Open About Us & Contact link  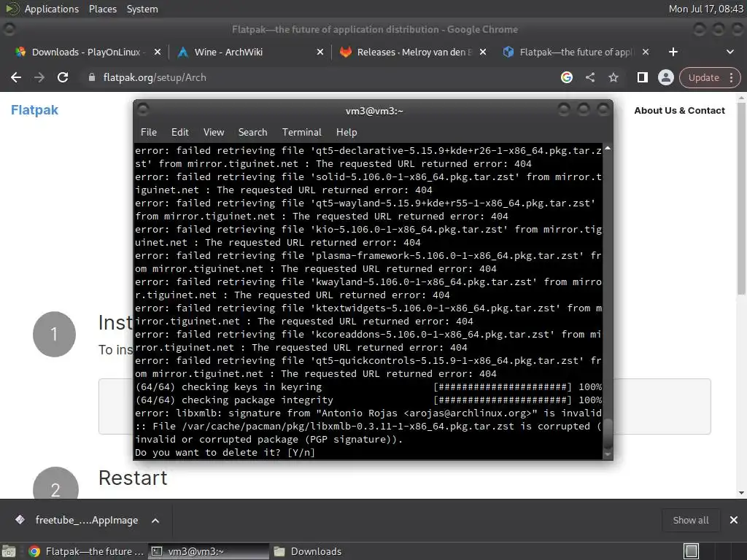click(679, 111)
